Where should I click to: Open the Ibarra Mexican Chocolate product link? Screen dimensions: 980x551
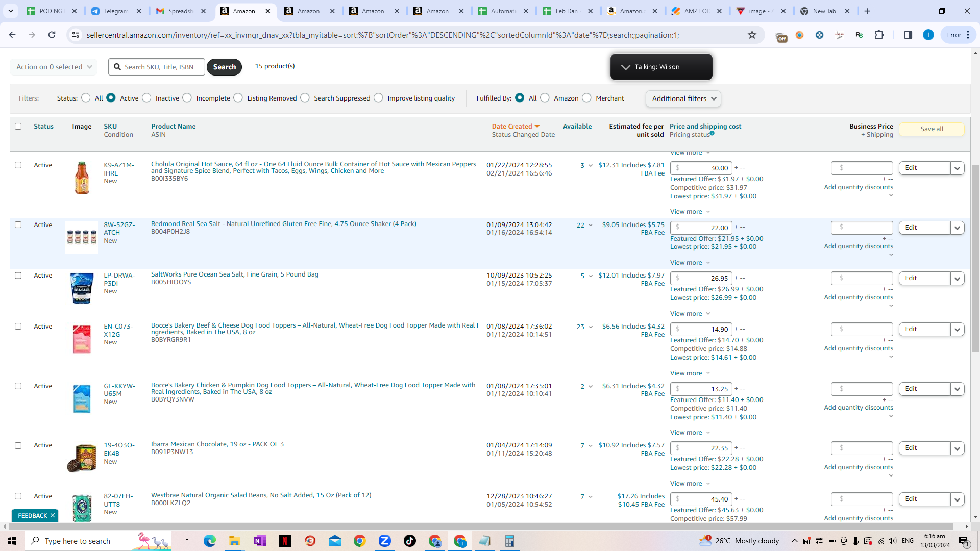[217, 444]
